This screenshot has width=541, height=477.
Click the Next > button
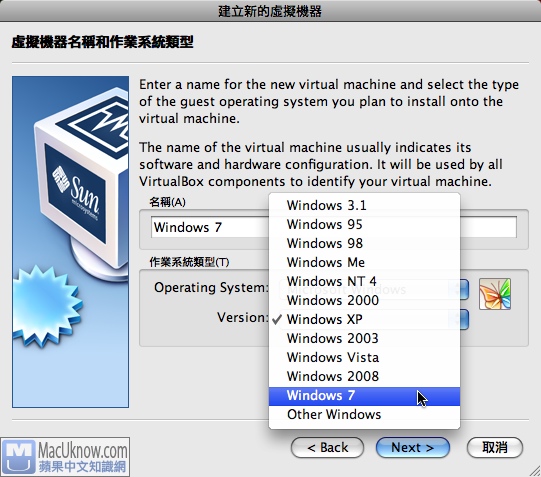[x=413, y=448]
